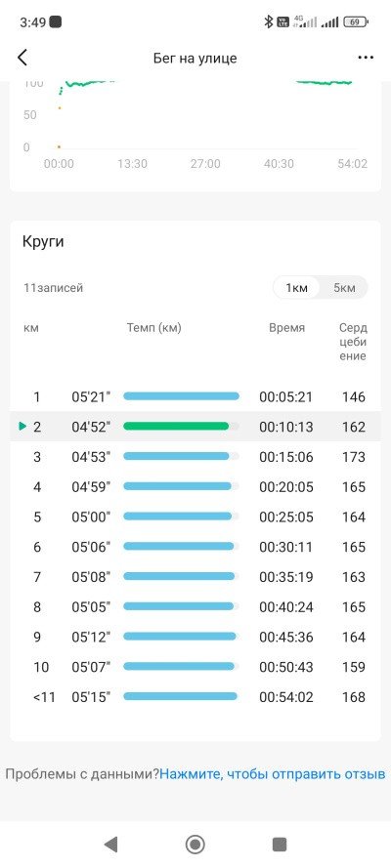Select the final <11 lap row

pos(195,697)
